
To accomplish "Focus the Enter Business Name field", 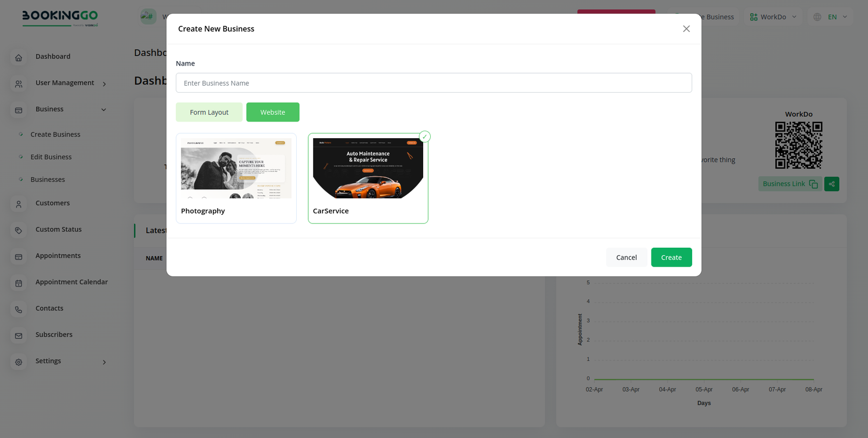I will click(x=433, y=83).
